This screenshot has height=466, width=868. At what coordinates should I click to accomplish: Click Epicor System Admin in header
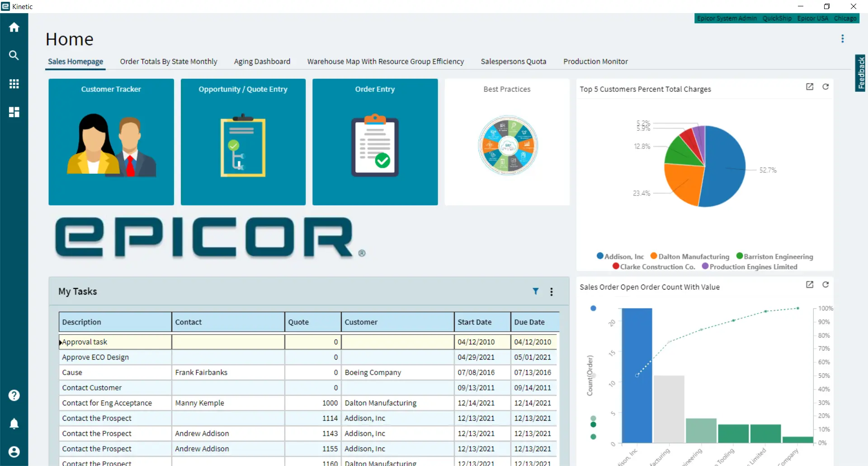tap(726, 19)
